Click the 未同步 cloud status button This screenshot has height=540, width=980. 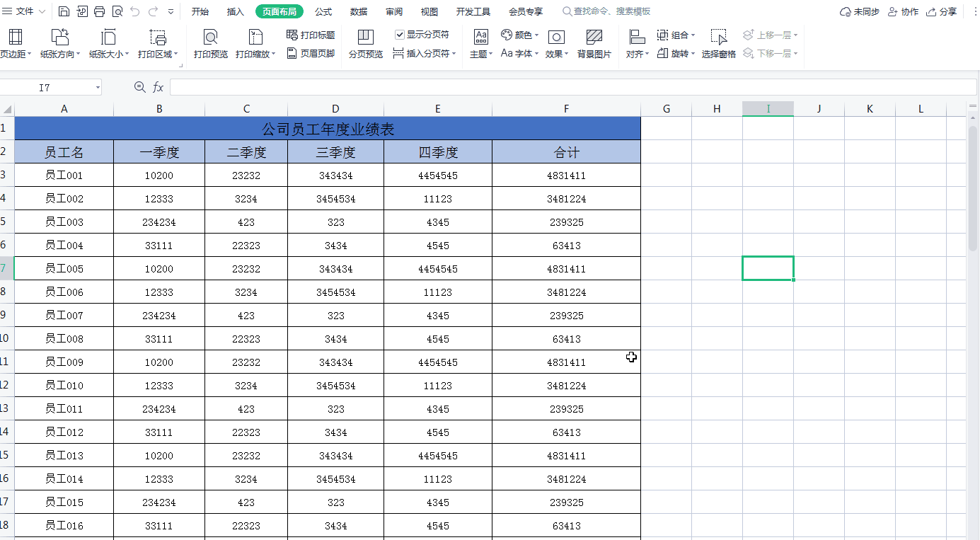tap(860, 11)
